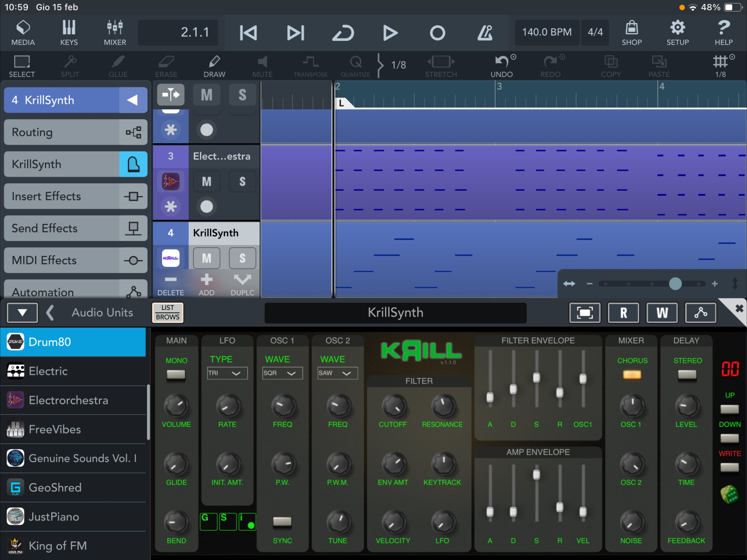The width and height of the screenshot is (747, 560).
Task: Toggle loop playback
Action: click(343, 33)
